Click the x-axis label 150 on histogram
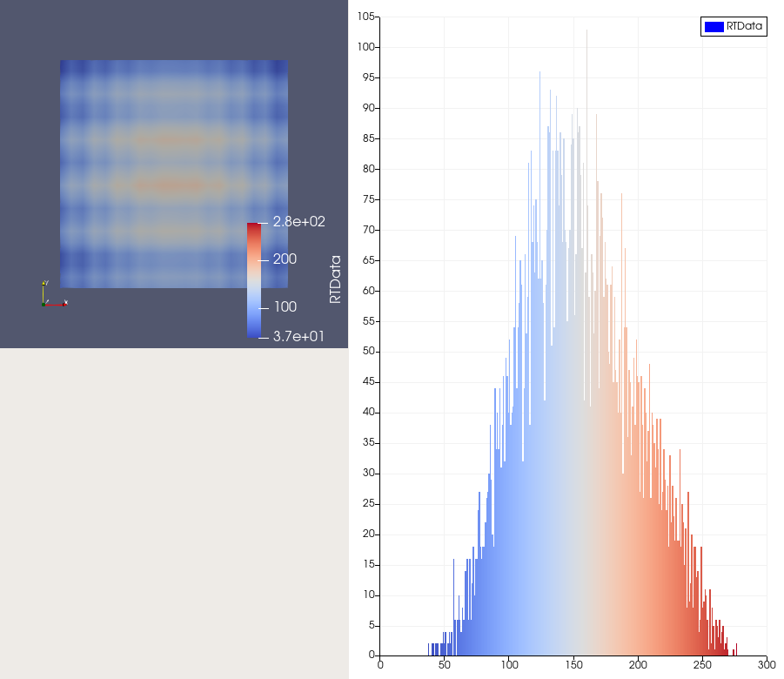This screenshot has width=784, height=679. [x=573, y=666]
